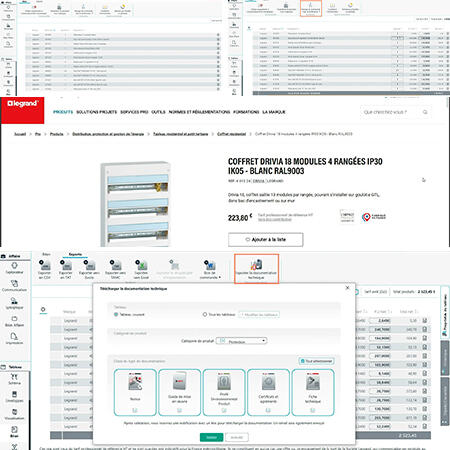Open Synoptique in the Affaire sidebar
Viewport: 450px width, 450px height.
(14, 303)
